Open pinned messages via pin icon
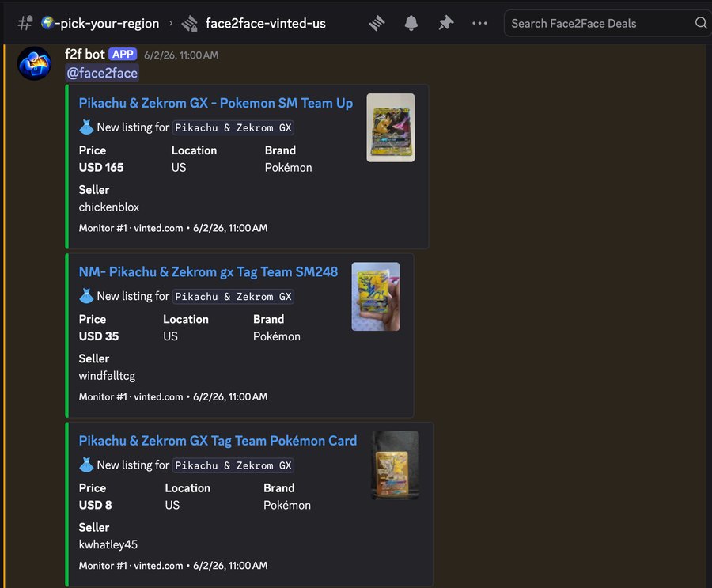Image resolution: width=712 pixels, height=588 pixels. 445,23
